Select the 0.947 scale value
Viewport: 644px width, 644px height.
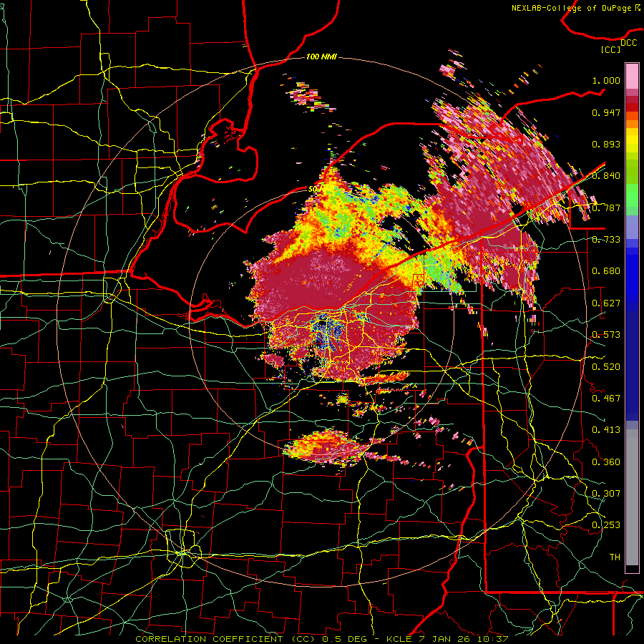(606, 112)
